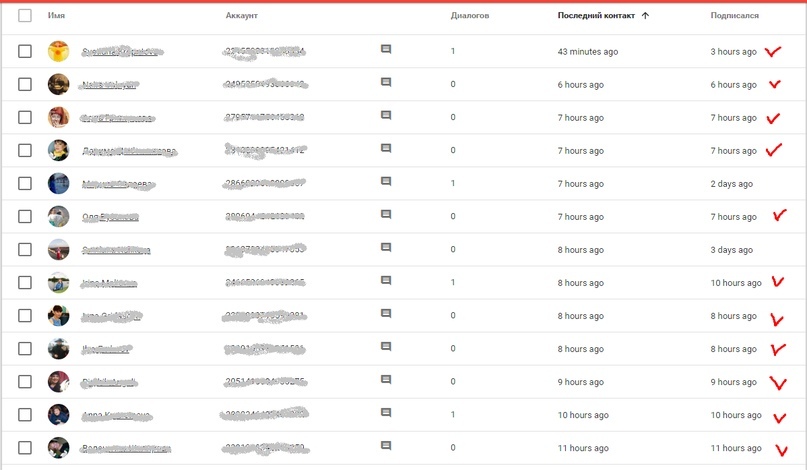The height and width of the screenshot is (470, 807).
Task: Open chat icon for row last contacted 10 hours ago
Action: click(386, 413)
